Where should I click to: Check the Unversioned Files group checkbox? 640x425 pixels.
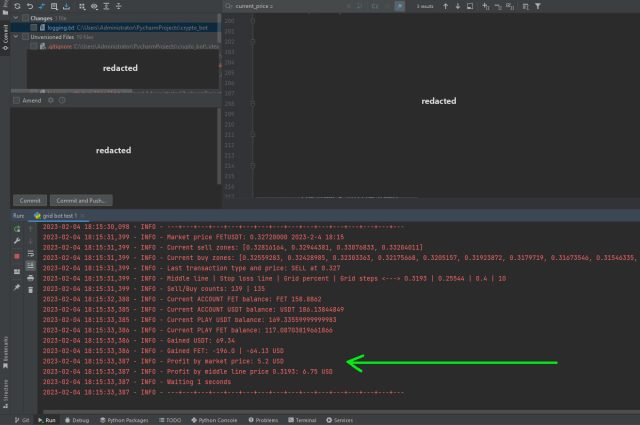pos(25,37)
